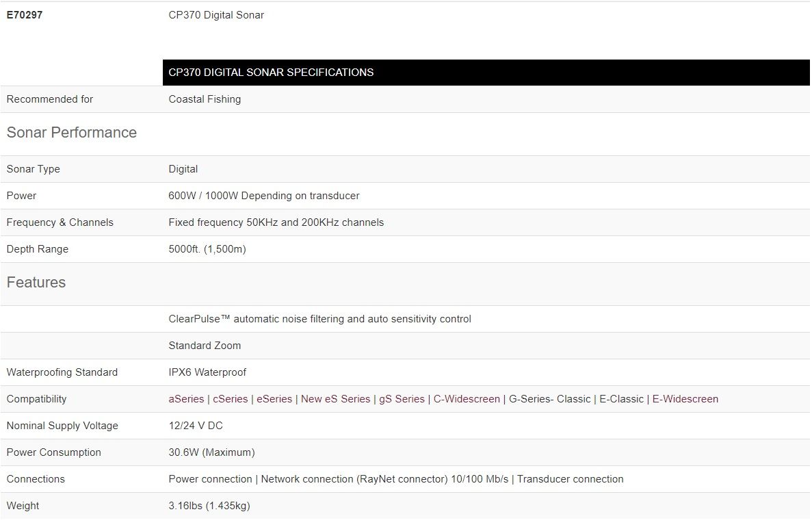Follow the eSeries link
Screen dimensions: 812x527
click(x=274, y=399)
